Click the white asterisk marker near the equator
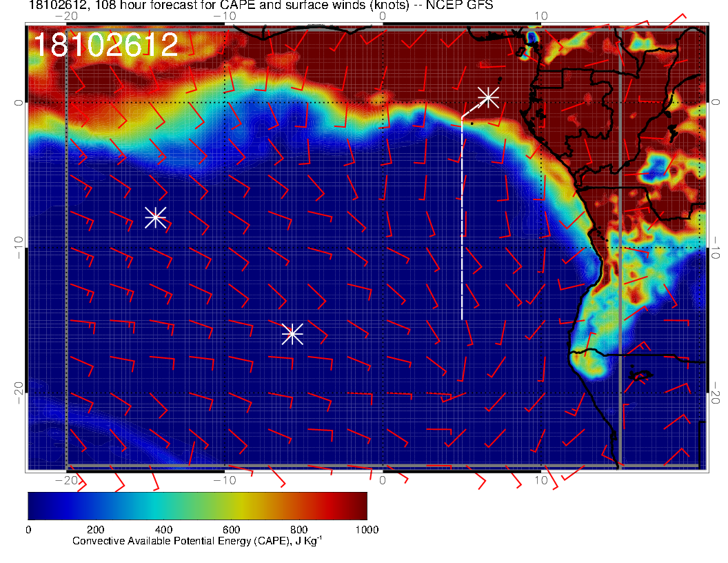Screen dimensions: 728x563 coord(488,97)
